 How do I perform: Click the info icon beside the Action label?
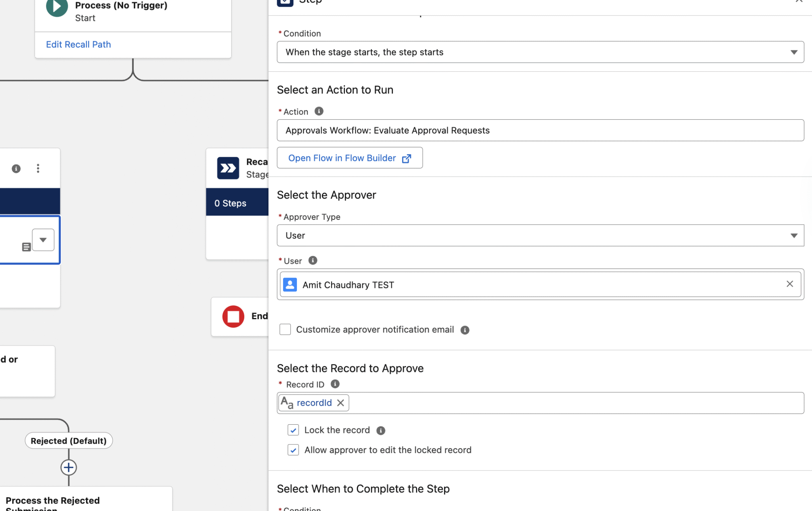[319, 111]
